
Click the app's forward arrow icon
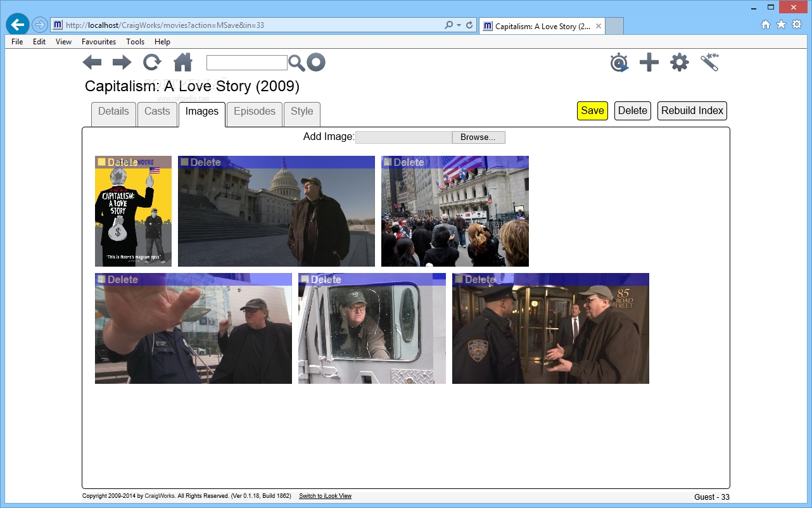pyautogui.click(x=122, y=62)
